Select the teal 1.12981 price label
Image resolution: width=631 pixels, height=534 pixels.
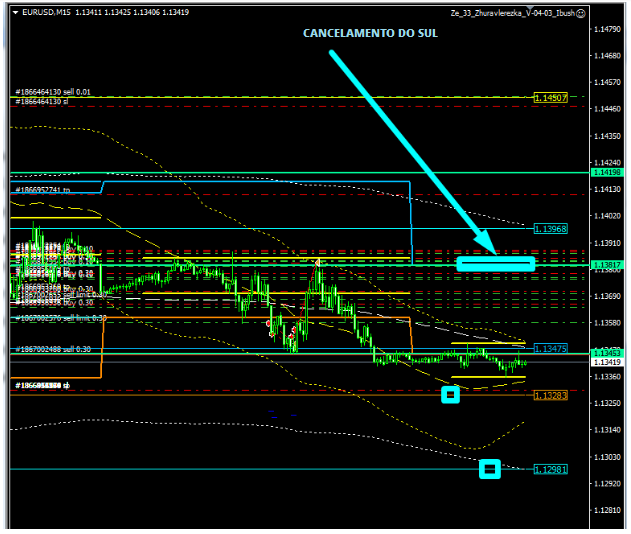[551, 470]
